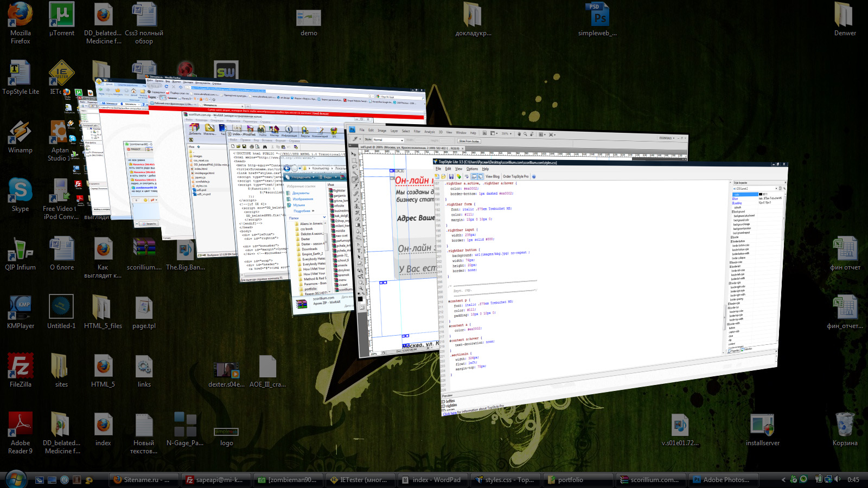The image size is (868, 488).
Task: Click the SFX icon in WinRAR toolbar
Action: tap(334, 132)
